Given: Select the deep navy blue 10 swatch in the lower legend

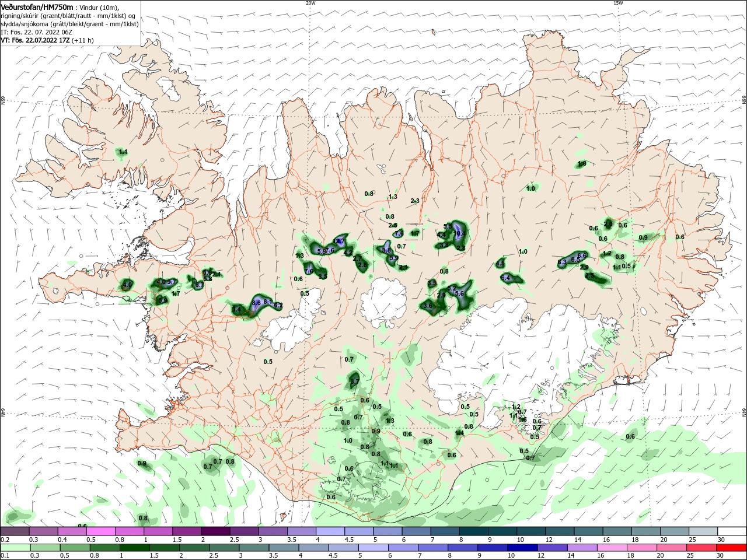Looking at the screenshot, I should tap(522, 548).
